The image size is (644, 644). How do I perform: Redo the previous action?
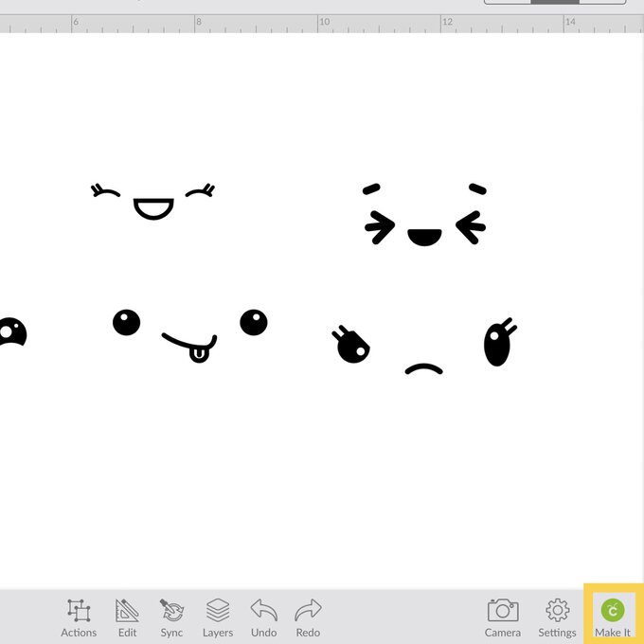308,617
